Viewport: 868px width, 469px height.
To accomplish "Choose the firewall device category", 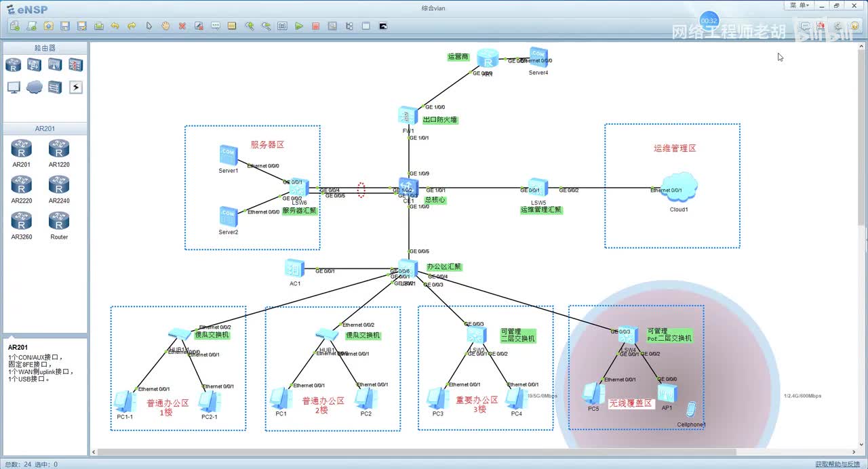I will coord(75,65).
